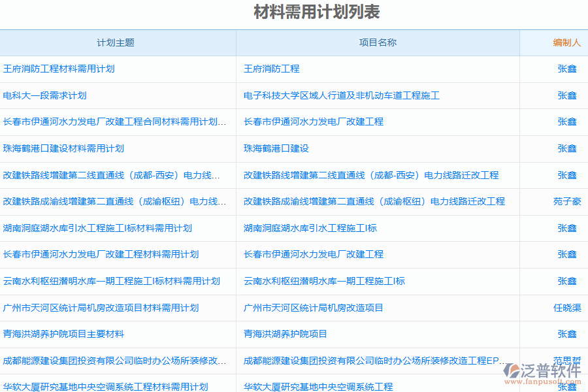The width and height of the screenshot is (588, 392).
Task: Open 珠海鹤港口建设材料需用计划
Action: coord(63,148)
